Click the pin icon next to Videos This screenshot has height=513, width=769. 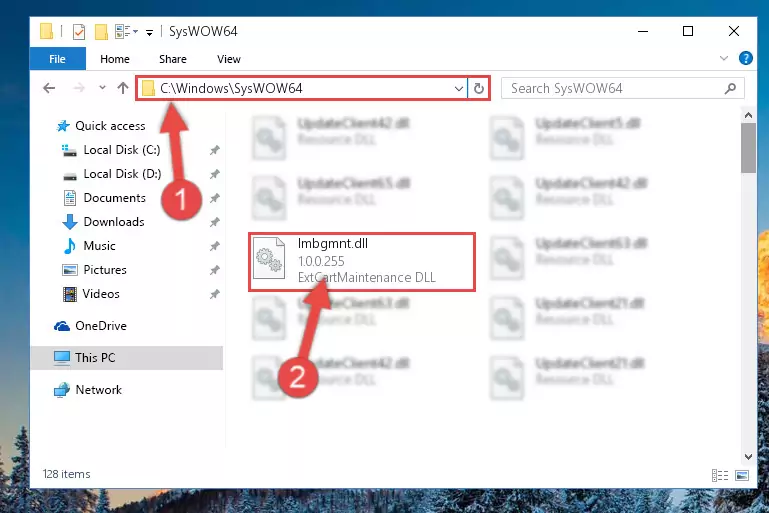pyautogui.click(x=215, y=294)
